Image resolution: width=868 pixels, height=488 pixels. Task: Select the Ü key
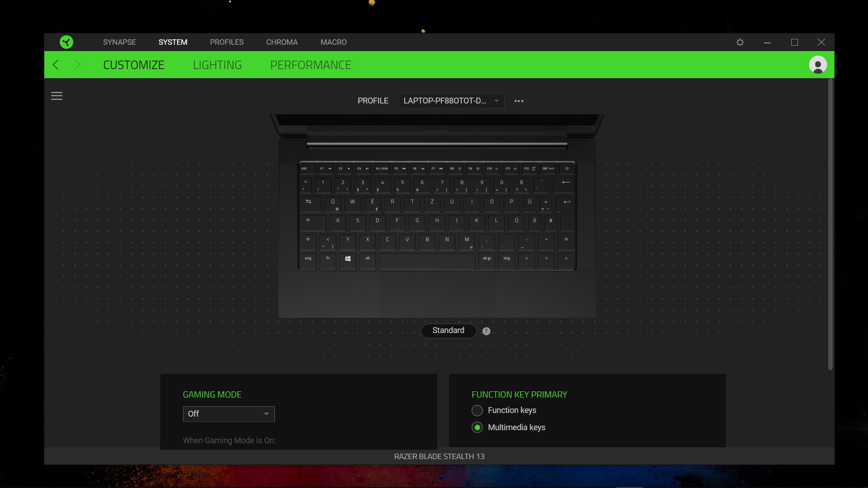coord(530,204)
